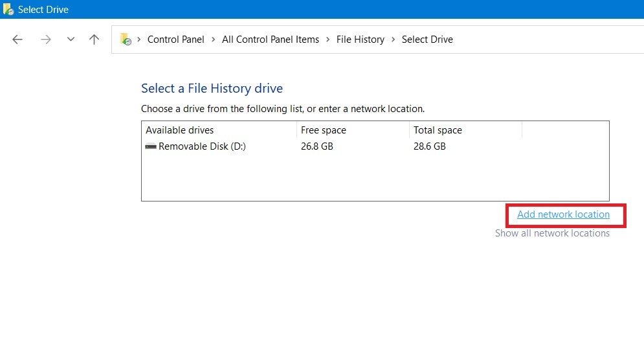Screen dimensions: 644x357
Task: Open the recent locations dropdown chevron
Action: (71, 40)
